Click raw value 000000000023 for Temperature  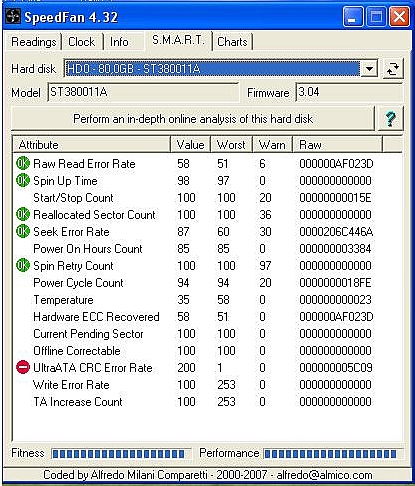(x=335, y=300)
